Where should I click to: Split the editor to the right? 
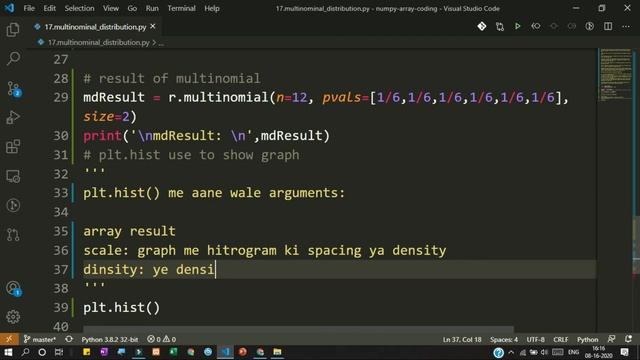608,27
